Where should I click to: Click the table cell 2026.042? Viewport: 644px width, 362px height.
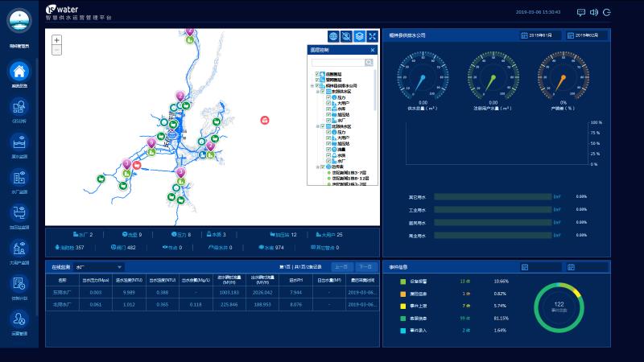pos(262,293)
